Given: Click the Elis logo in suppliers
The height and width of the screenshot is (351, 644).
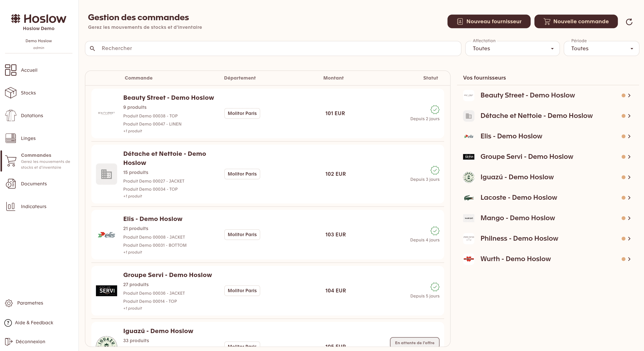Looking at the screenshot, I should [x=469, y=136].
